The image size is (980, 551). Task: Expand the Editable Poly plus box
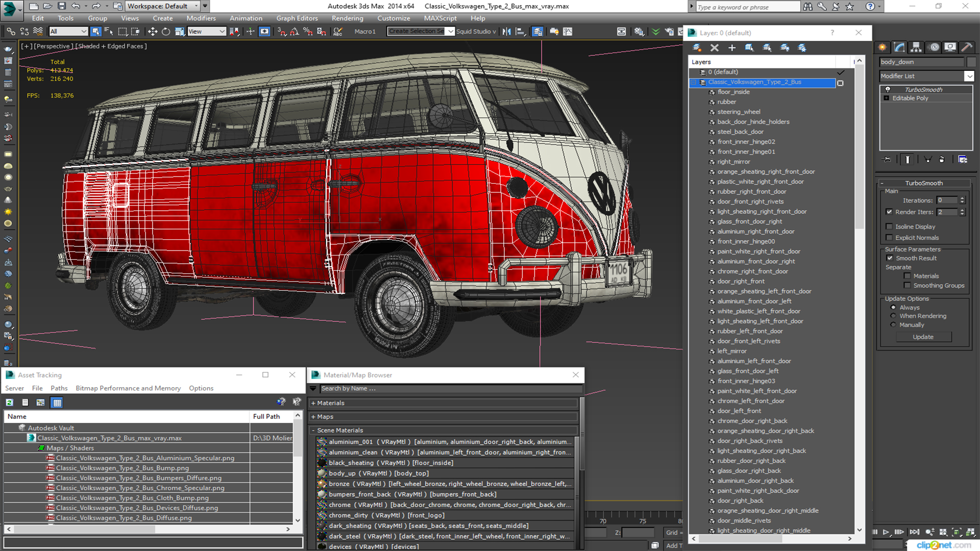(887, 98)
